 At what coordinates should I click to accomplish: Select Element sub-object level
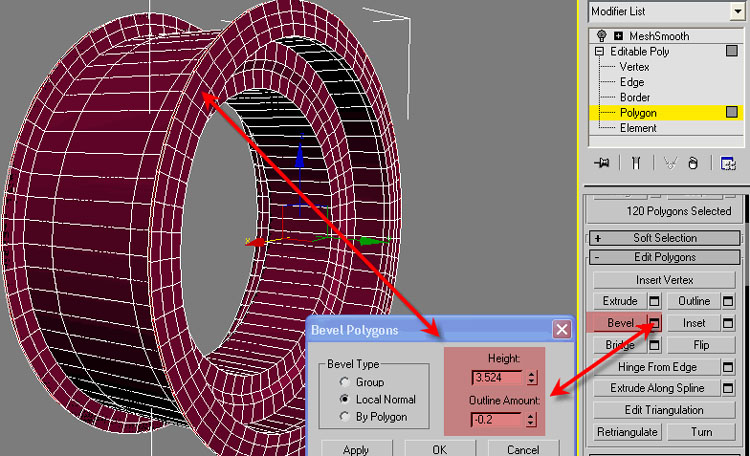[638, 128]
